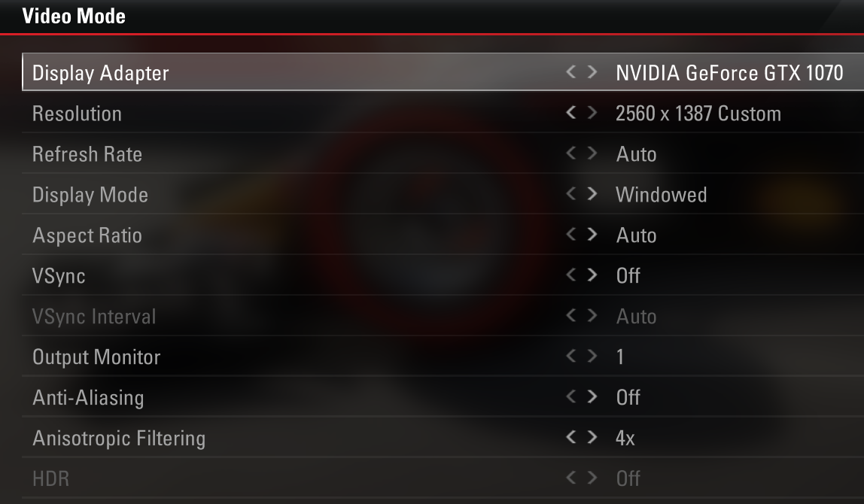Advance Aspect Ratio with the right arrow
The height and width of the screenshot is (504, 864).
tap(592, 234)
